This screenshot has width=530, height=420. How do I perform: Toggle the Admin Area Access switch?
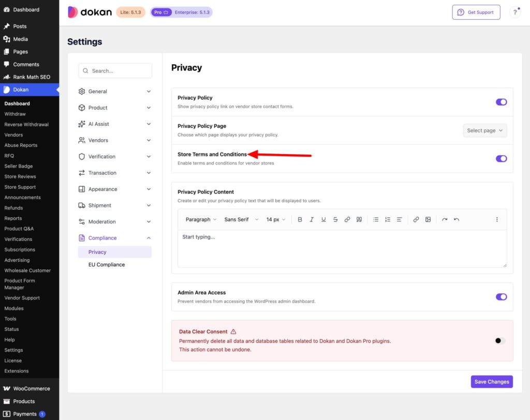[x=501, y=297]
